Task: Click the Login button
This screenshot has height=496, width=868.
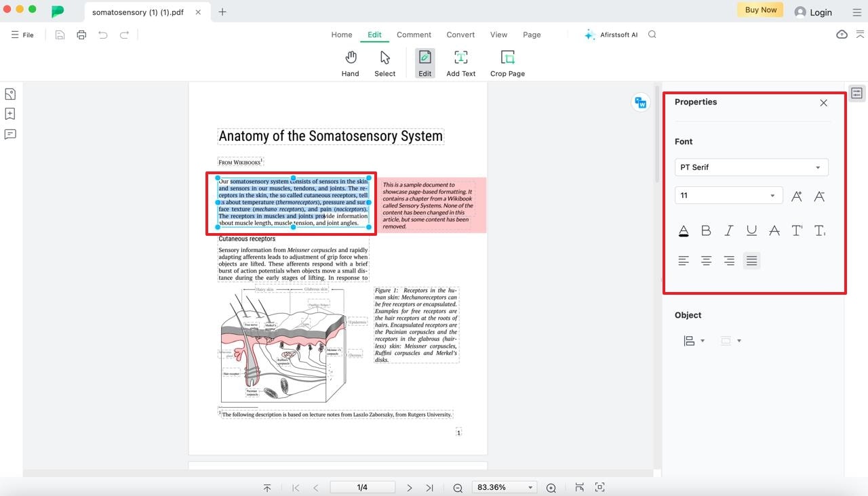Action: click(813, 12)
